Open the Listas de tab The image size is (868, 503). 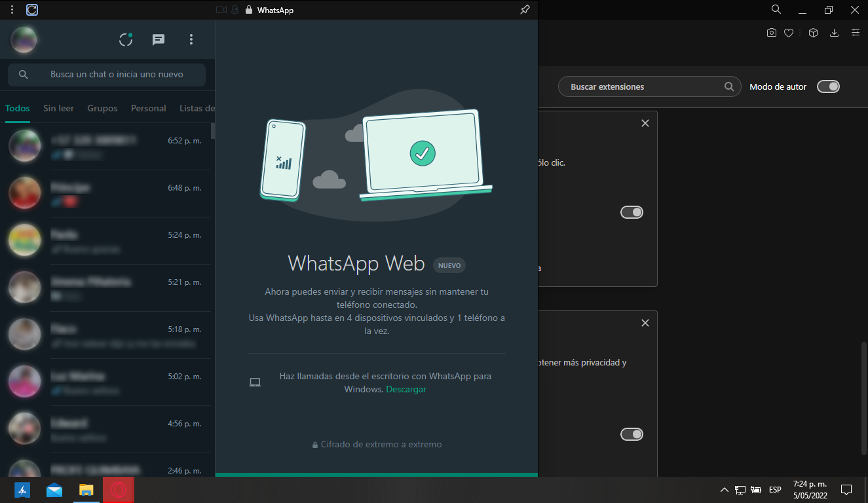click(x=197, y=108)
